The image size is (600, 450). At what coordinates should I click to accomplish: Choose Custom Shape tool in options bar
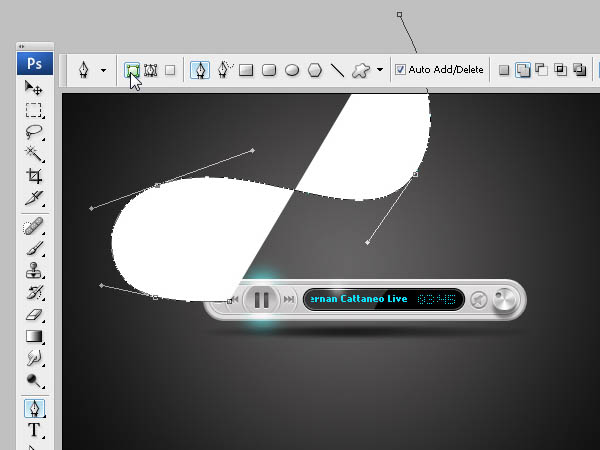point(360,70)
